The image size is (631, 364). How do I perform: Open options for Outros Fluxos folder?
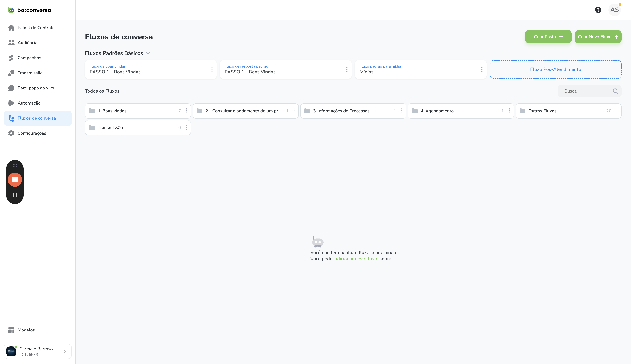617,111
